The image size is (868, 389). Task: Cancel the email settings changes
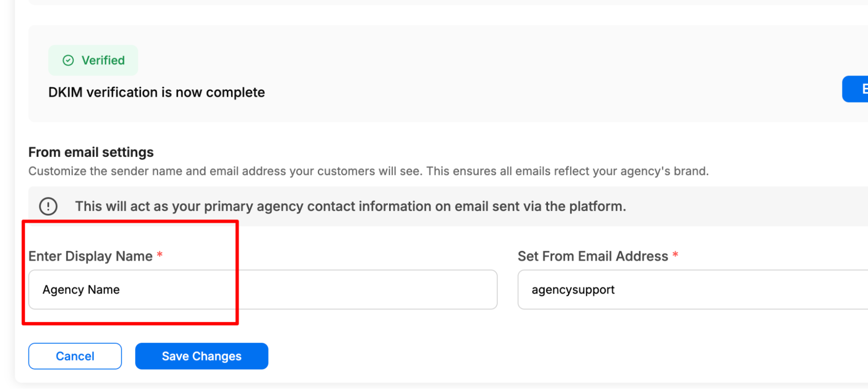click(75, 356)
